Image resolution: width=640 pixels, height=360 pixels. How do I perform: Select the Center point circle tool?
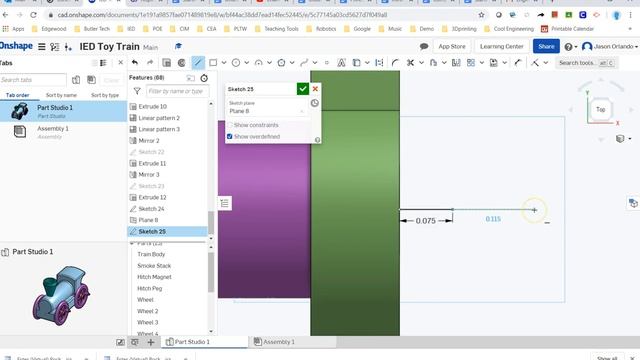[236, 63]
